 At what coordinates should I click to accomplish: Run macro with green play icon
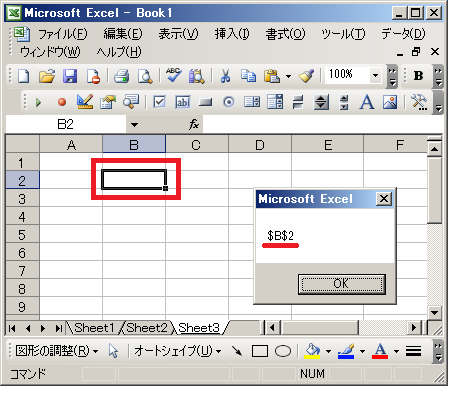[x=38, y=102]
